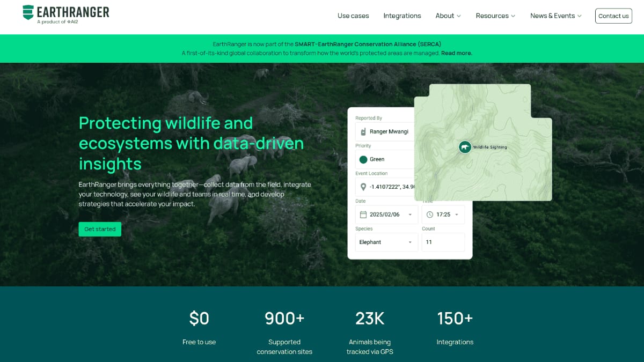Viewport: 644px width, 362px height.
Task: Click the SMART-EarthRanger Conservation Alliance (SERCA) text
Action: point(368,44)
